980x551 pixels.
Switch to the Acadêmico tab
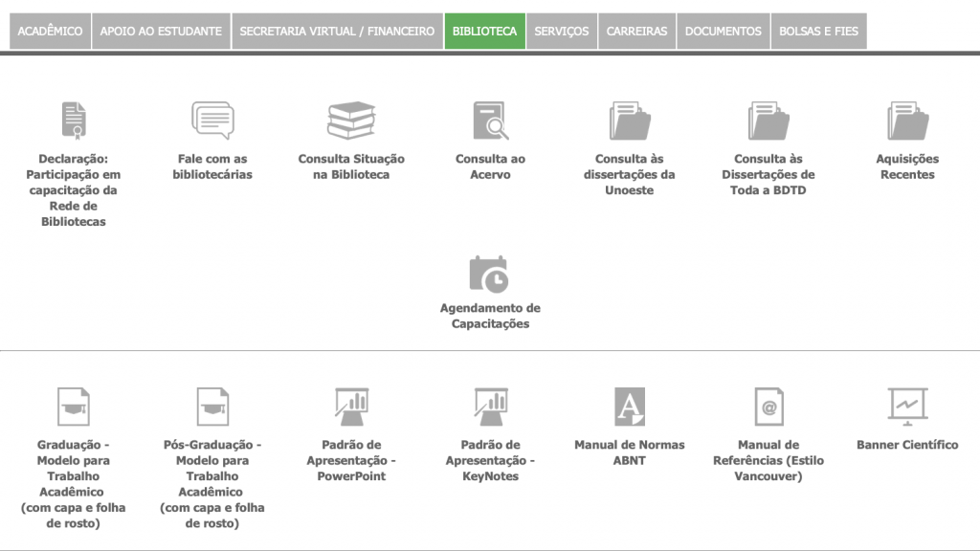pyautogui.click(x=50, y=31)
